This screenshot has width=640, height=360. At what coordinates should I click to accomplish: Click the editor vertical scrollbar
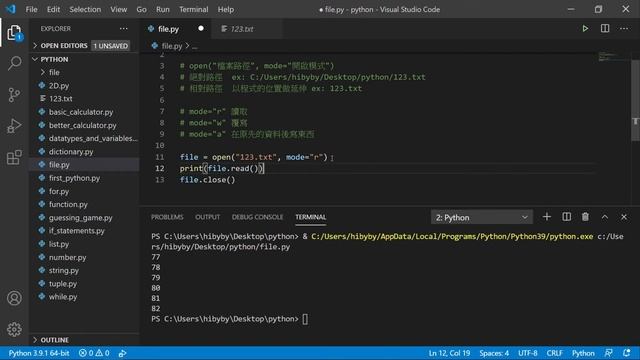click(636, 100)
